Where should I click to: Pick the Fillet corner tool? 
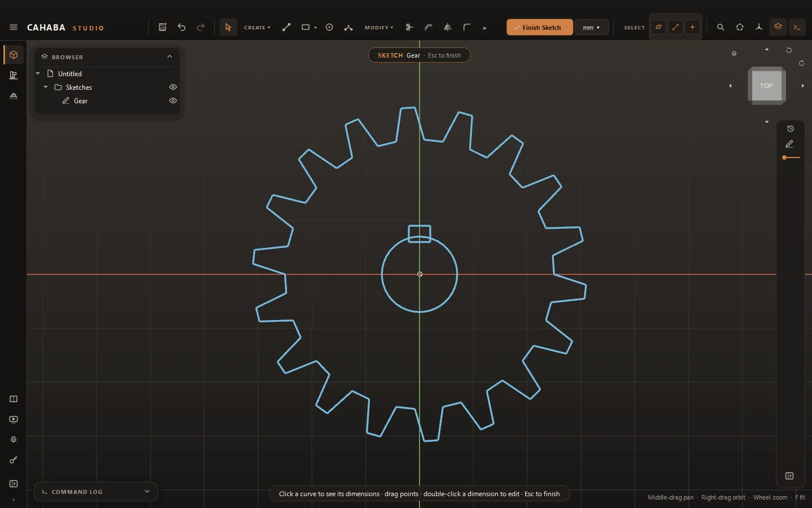[467, 27]
